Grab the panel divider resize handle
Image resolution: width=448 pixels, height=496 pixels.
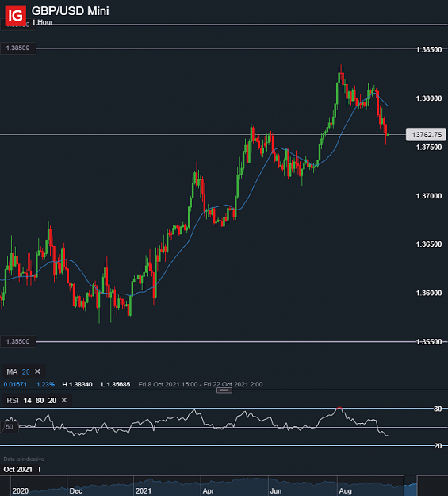coord(224,390)
